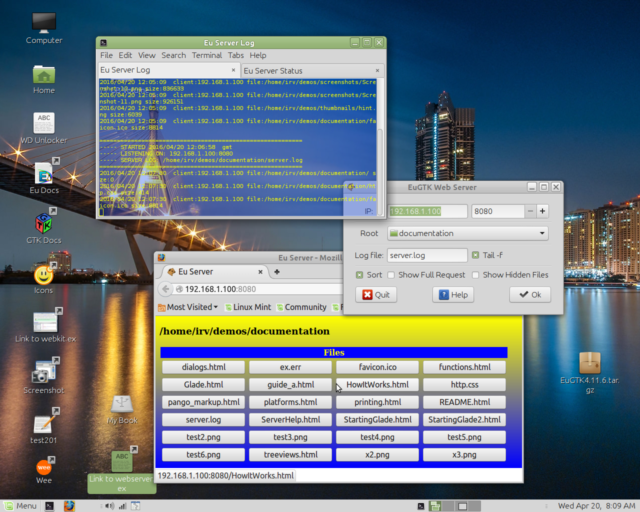
Task: Open the Terminal menu in Eu Server Log
Action: click(207, 55)
